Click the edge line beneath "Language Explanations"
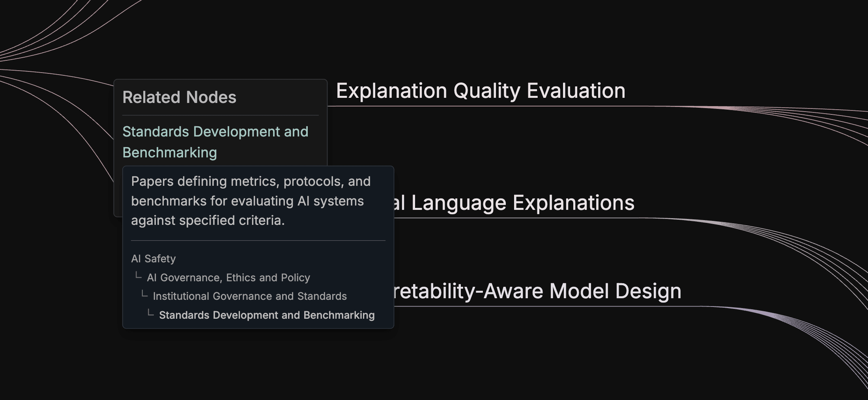Screen dimensions: 868x400 coord(513,218)
